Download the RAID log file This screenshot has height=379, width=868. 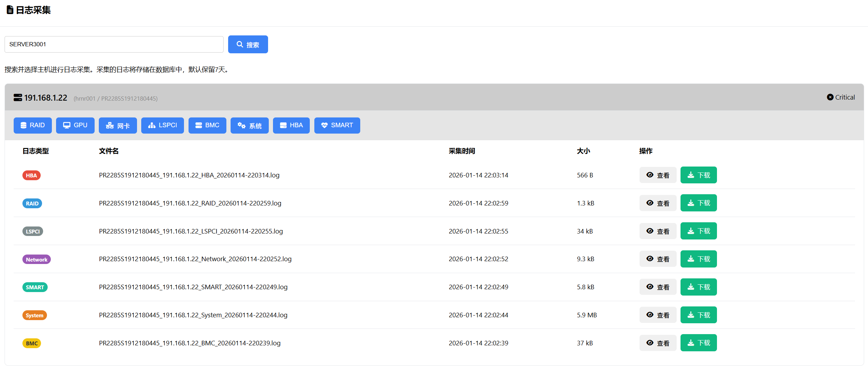(698, 203)
